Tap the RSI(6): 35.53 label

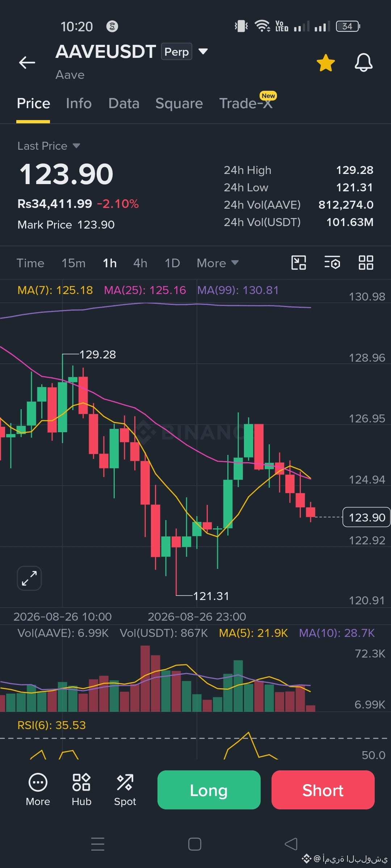tap(51, 725)
